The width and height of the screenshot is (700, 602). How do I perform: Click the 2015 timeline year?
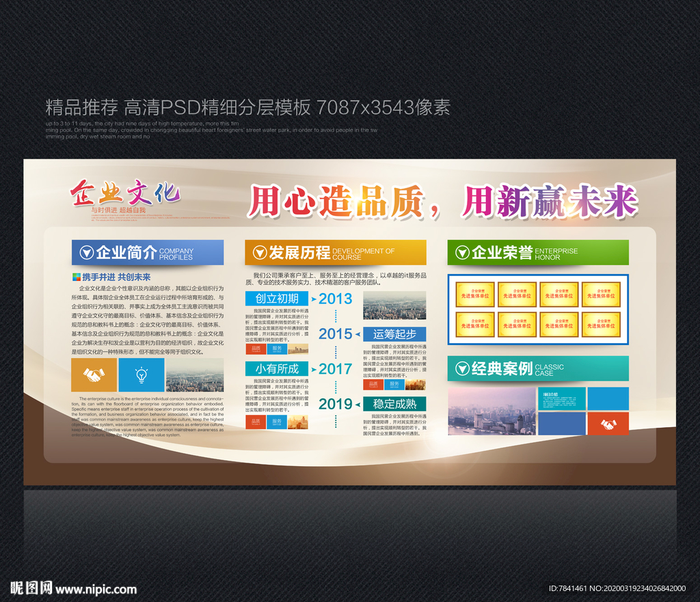pos(335,334)
